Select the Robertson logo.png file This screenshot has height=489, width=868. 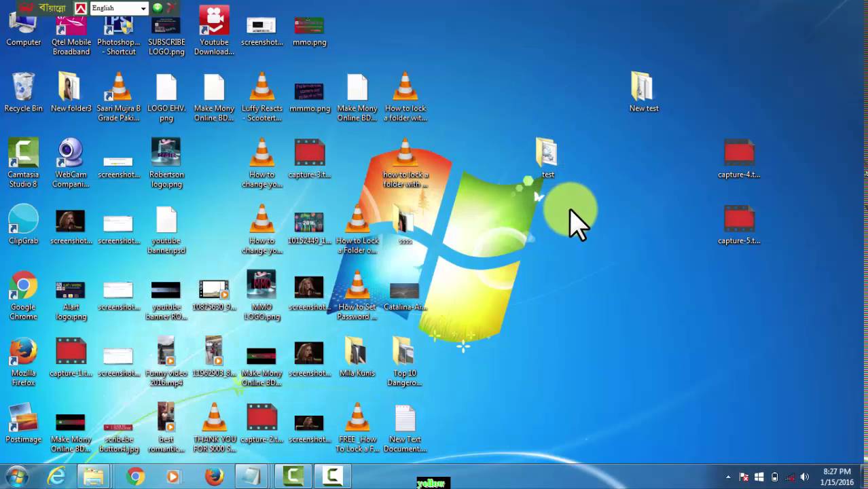click(166, 163)
